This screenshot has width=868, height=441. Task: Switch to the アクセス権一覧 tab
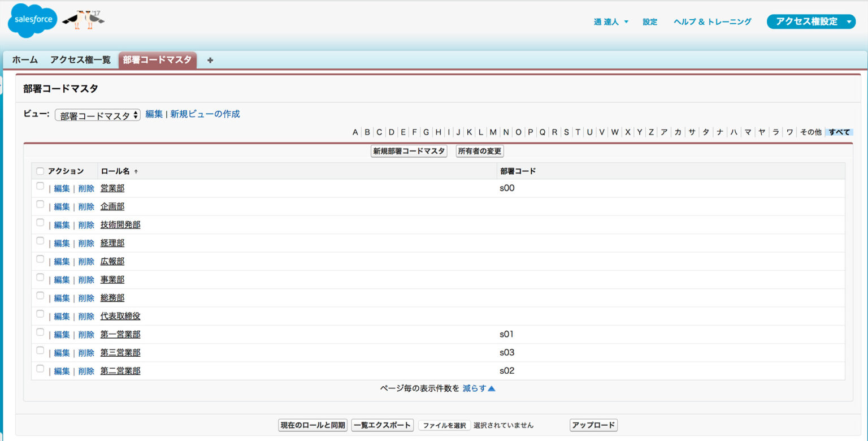click(x=81, y=60)
